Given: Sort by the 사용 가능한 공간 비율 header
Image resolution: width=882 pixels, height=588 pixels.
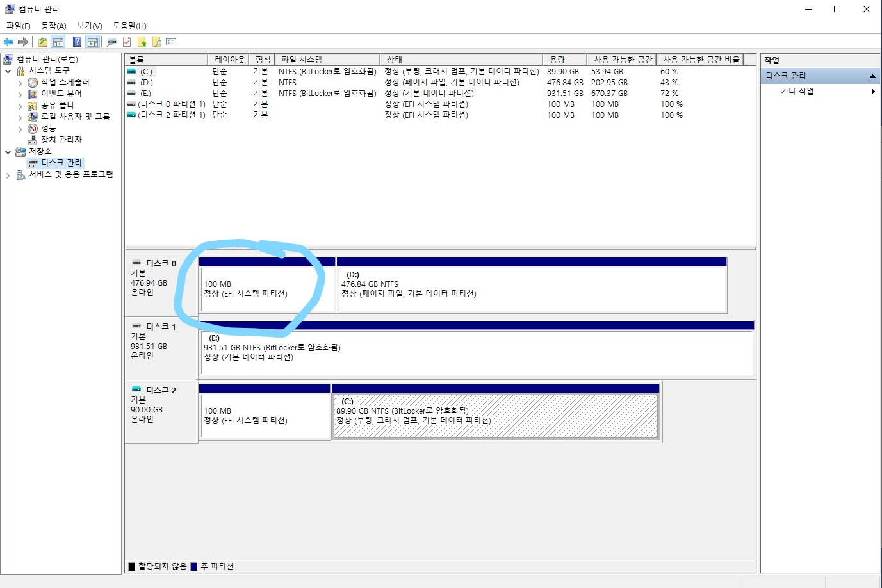Looking at the screenshot, I should point(699,60).
